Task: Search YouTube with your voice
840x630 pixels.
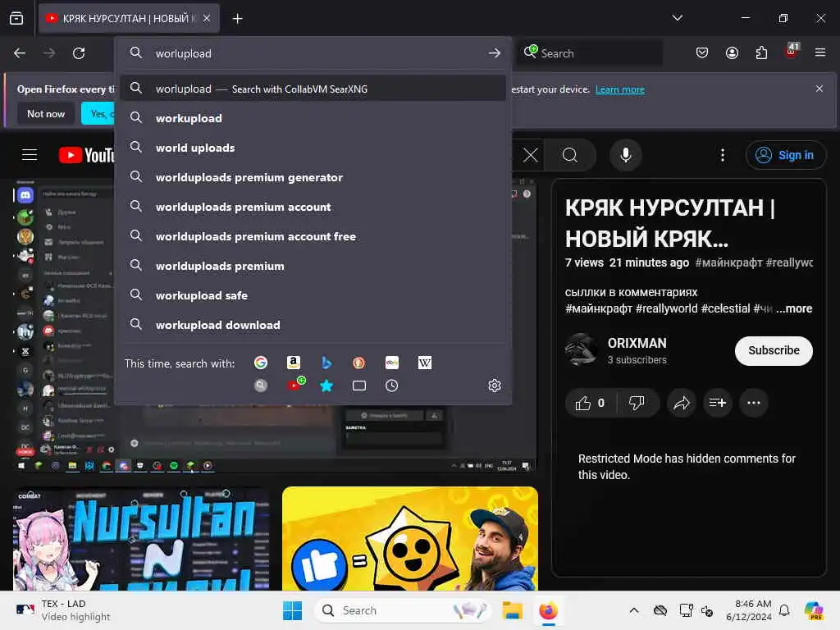Action: coord(625,155)
